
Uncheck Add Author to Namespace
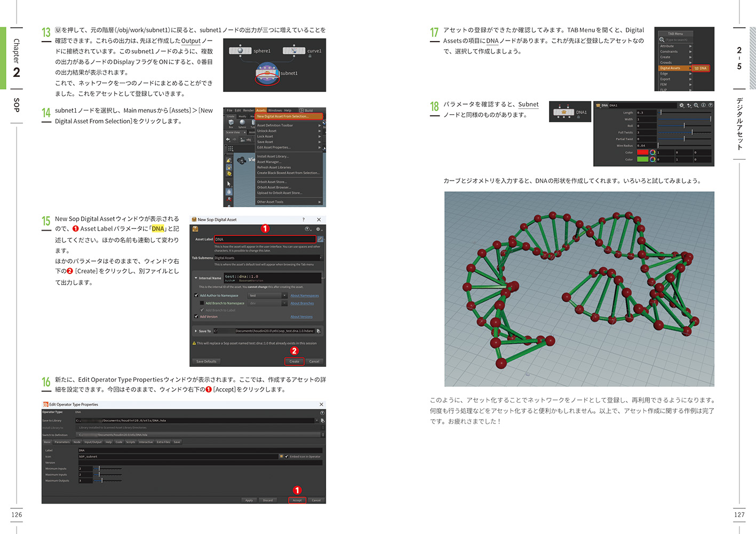[x=196, y=295]
